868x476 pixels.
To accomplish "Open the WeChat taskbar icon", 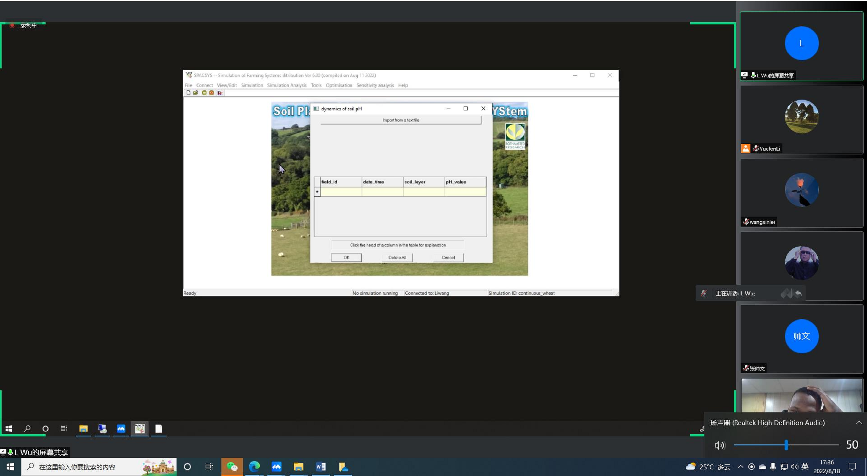I will (232, 467).
